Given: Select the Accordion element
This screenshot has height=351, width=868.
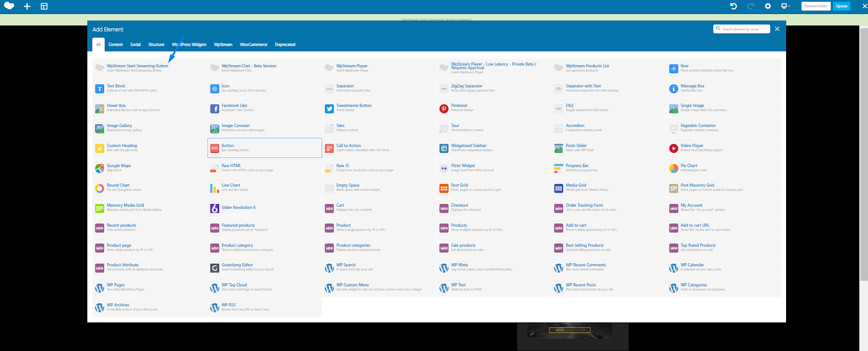Looking at the screenshot, I should [609, 128].
